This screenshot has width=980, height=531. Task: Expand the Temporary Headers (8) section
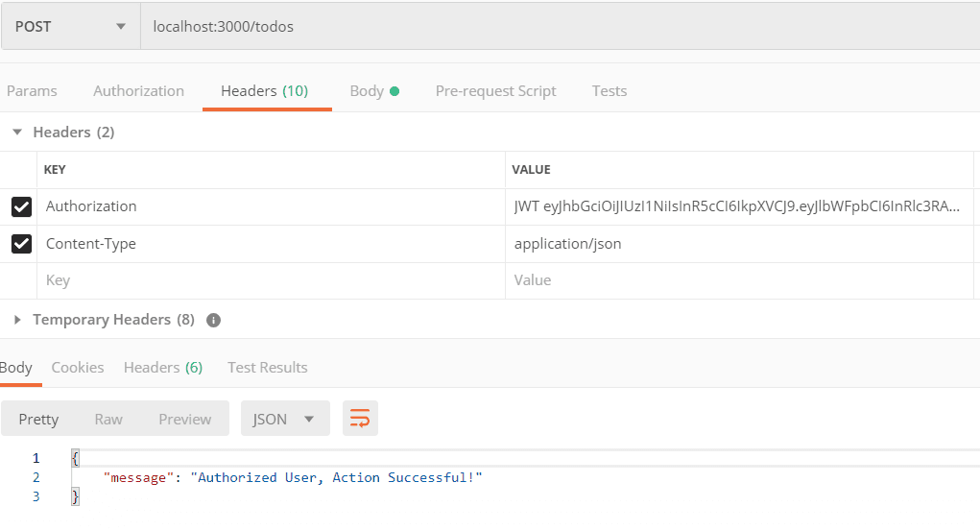point(17,320)
